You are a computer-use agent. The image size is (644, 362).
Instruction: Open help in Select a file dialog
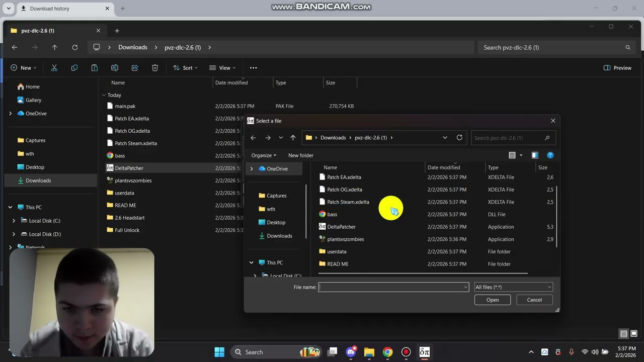coord(550,155)
